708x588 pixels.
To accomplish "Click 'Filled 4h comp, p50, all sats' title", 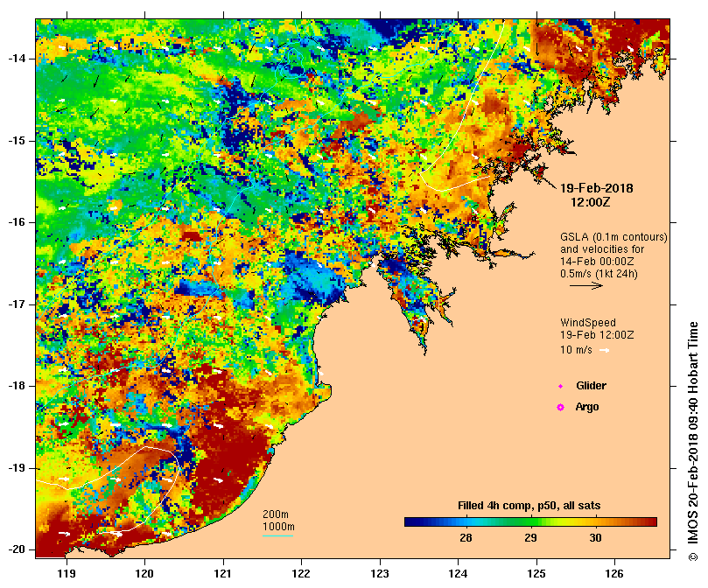I will click(529, 506).
